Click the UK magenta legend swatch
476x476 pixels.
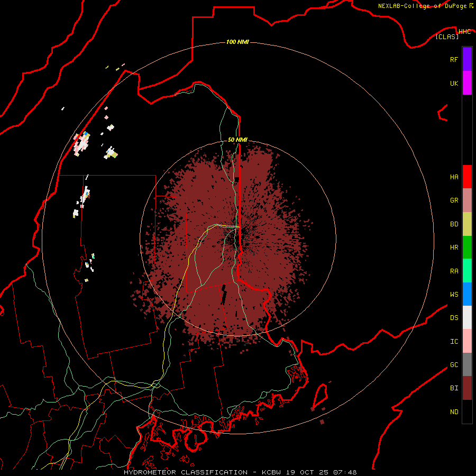click(467, 83)
